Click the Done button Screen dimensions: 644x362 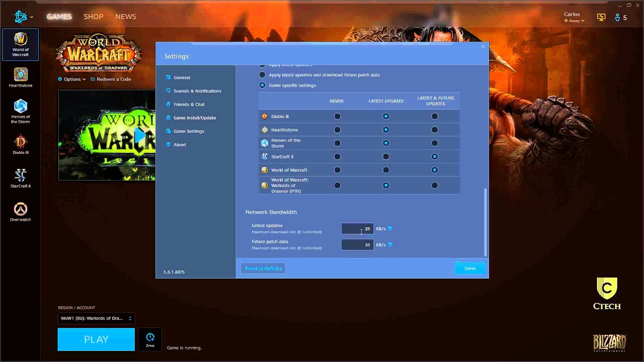(x=470, y=268)
